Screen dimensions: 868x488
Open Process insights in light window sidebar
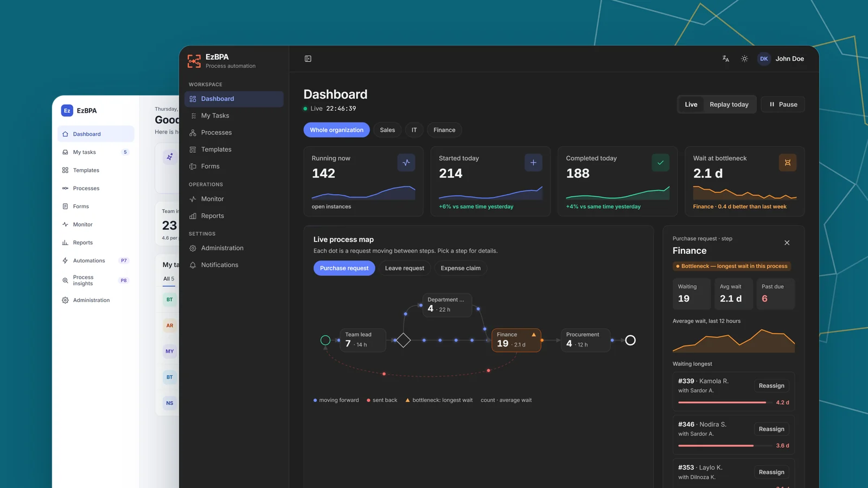coord(95,280)
